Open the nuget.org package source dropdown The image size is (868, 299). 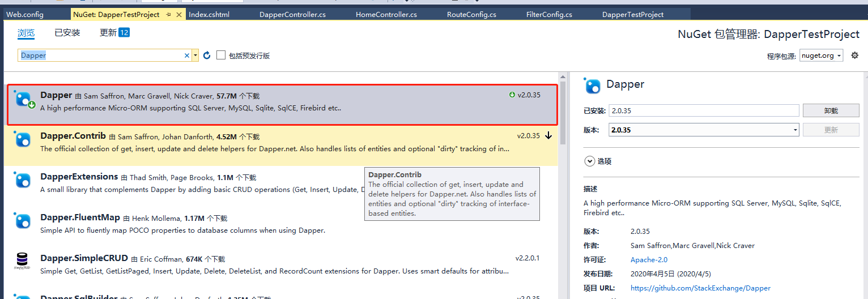coord(822,55)
